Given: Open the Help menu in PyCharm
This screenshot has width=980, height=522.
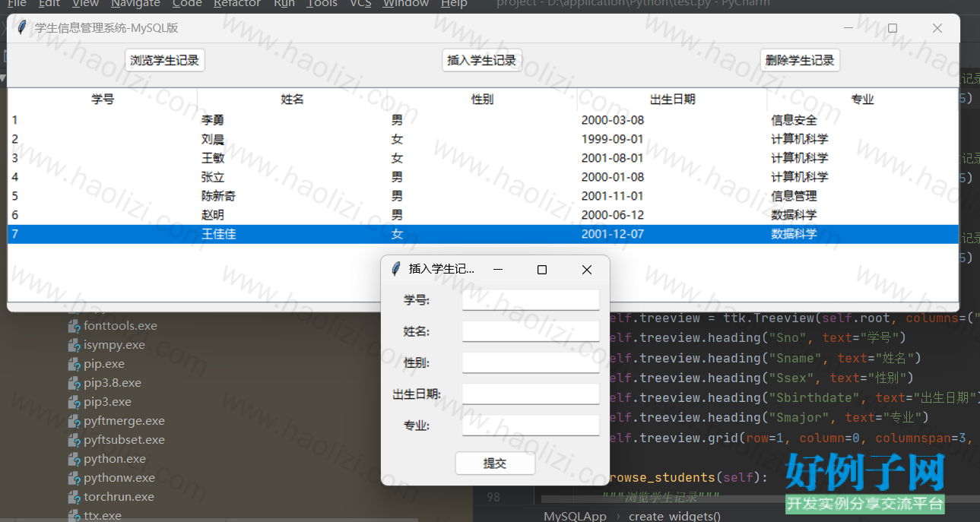Looking at the screenshot, I should 454,4.
